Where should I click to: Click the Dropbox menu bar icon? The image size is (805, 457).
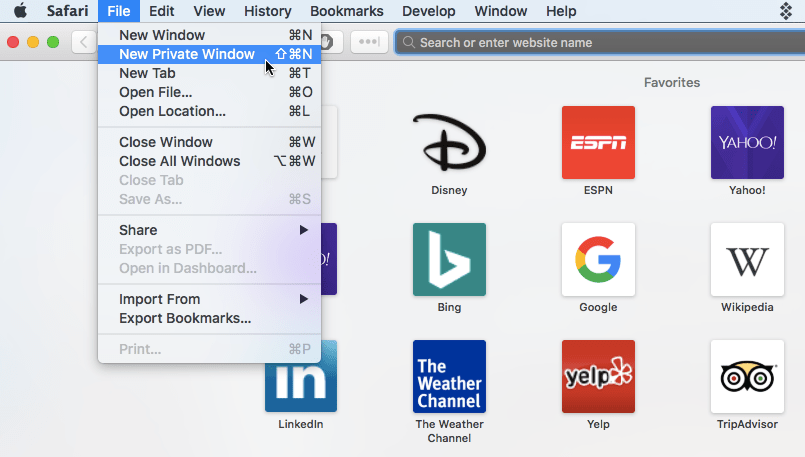pyautogui.click(x=785, y=11)
